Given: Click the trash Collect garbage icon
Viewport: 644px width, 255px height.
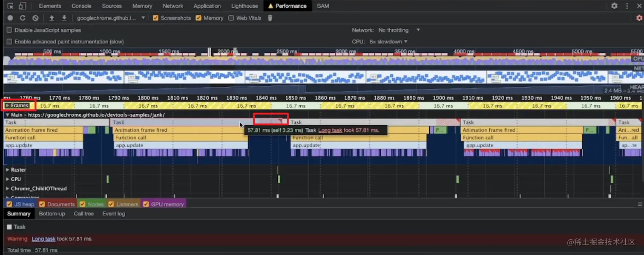Looking at the screenshot, I should click(270, 18).
